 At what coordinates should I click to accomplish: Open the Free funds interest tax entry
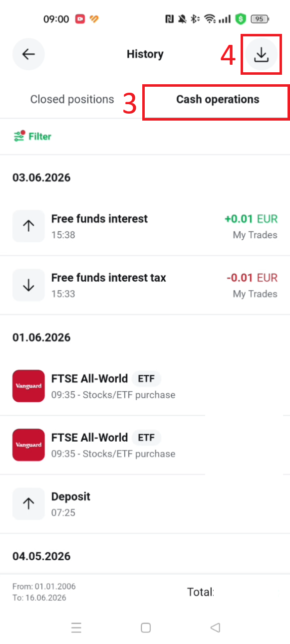pyautogui.click(x=145, y=285)
